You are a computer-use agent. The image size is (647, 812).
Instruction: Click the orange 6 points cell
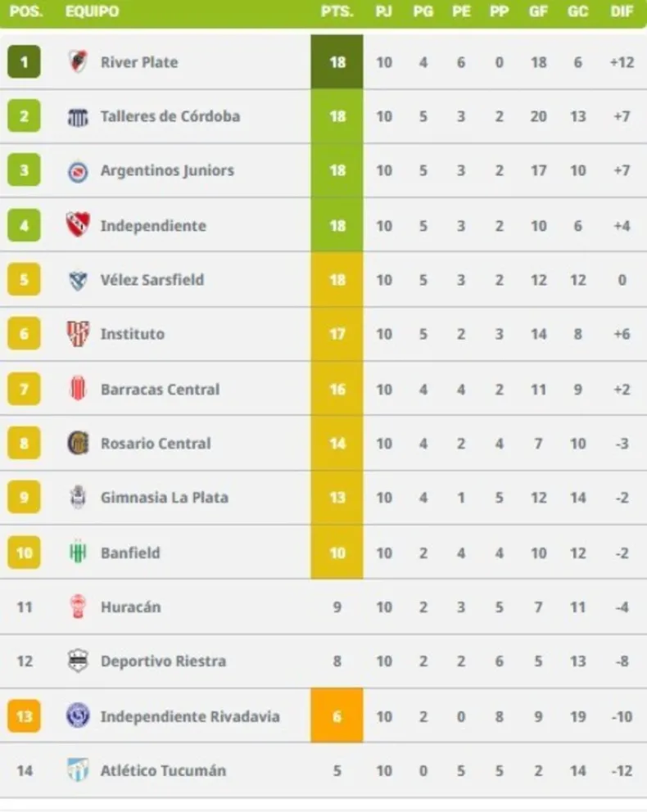coord(337,715)
